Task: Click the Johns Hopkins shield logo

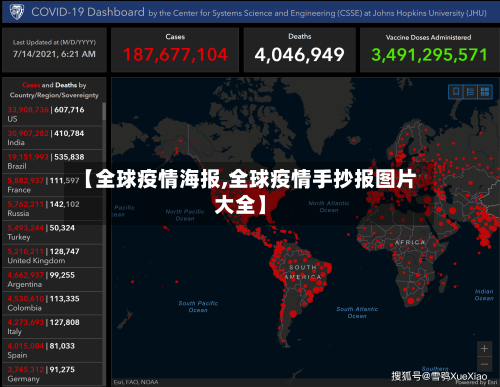Action: point(17,12)
